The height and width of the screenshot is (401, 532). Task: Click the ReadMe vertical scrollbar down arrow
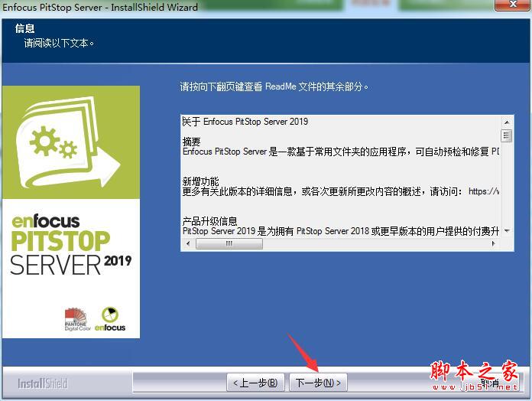click(x=507, y=231)
